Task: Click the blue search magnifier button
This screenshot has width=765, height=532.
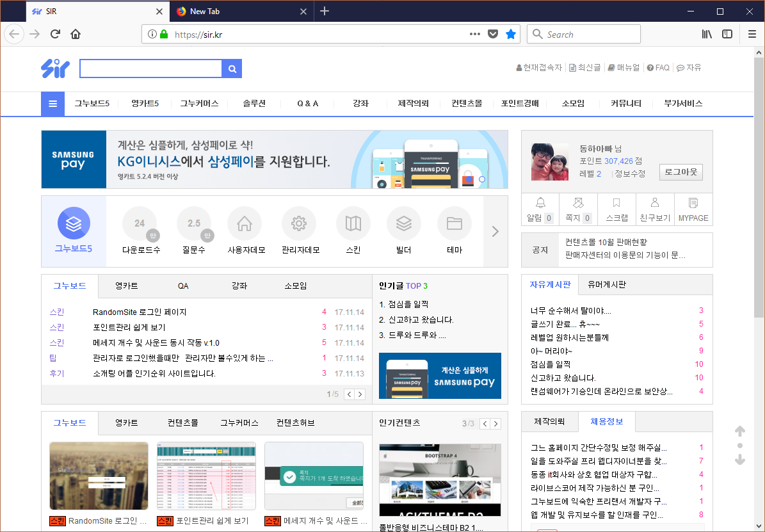Action: [x=232, y=69]
